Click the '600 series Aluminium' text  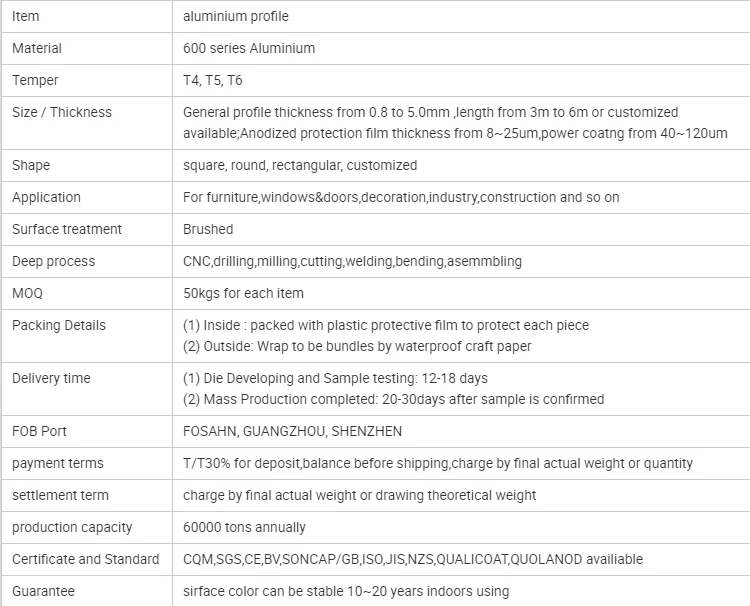tap(249, 48)
